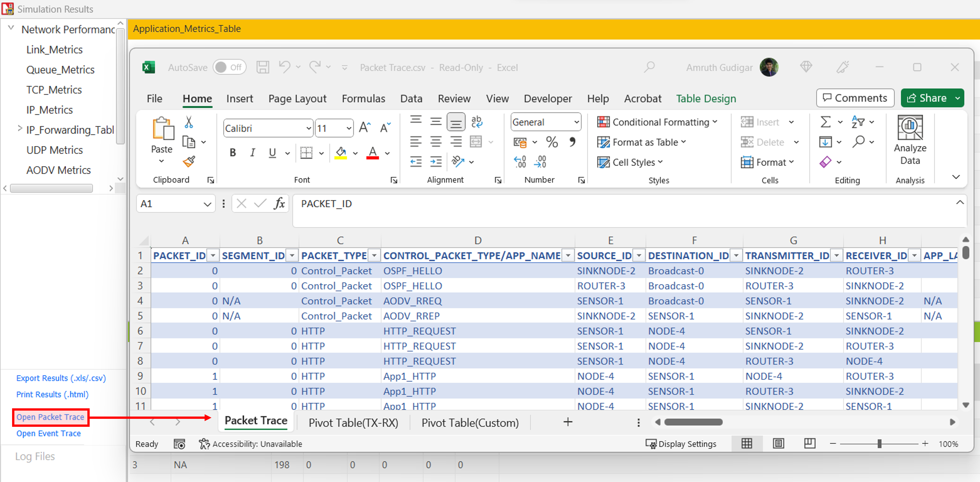Click the Insert Function fx icon
This screenshot has height=482, width=980.
279,204
